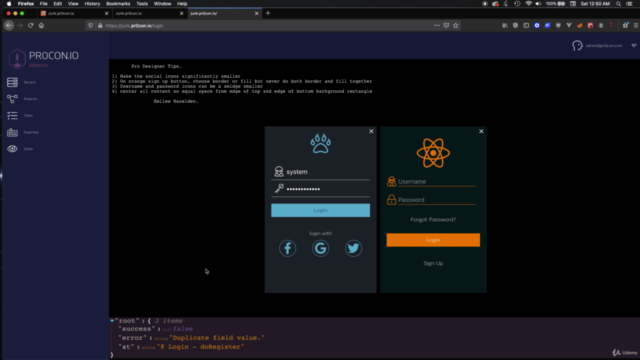Click the PROCON.IO hexagon logo
The height and width of the screenshot is (360, 640).
[17, 59]
